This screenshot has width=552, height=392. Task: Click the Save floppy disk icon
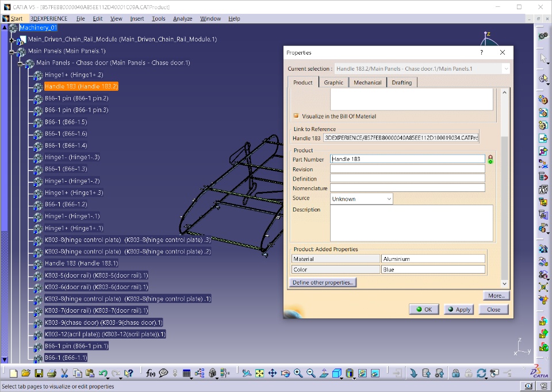point(39,373)
